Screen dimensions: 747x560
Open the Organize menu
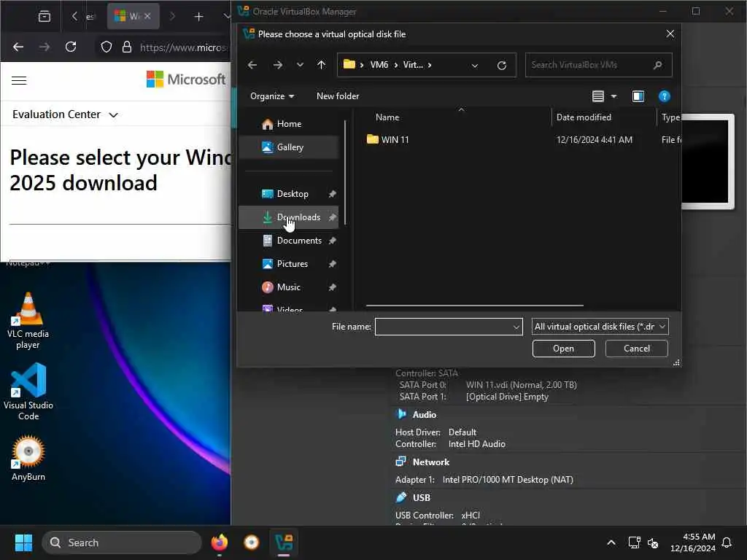272,96
